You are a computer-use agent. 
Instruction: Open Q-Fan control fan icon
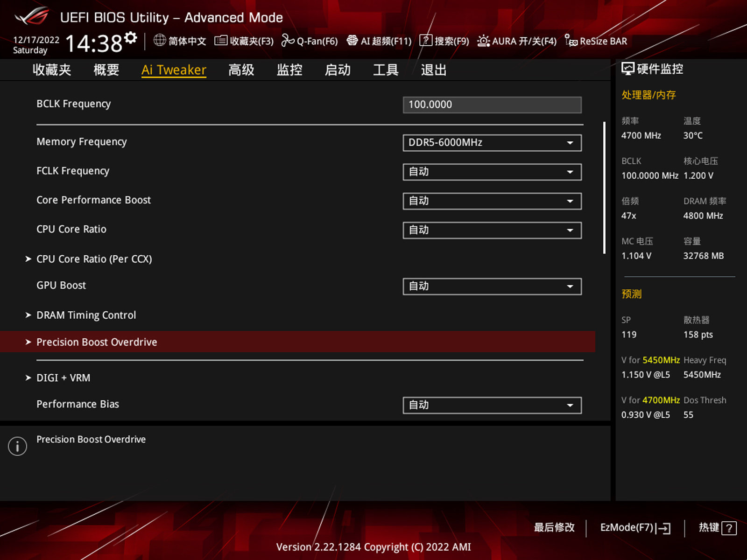point(288,41)
